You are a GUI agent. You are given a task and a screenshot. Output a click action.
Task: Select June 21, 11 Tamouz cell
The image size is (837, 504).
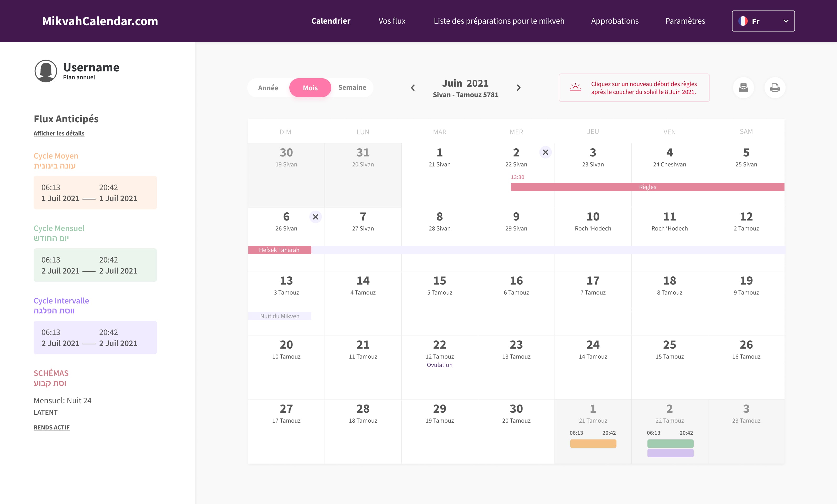click(363, 367)
